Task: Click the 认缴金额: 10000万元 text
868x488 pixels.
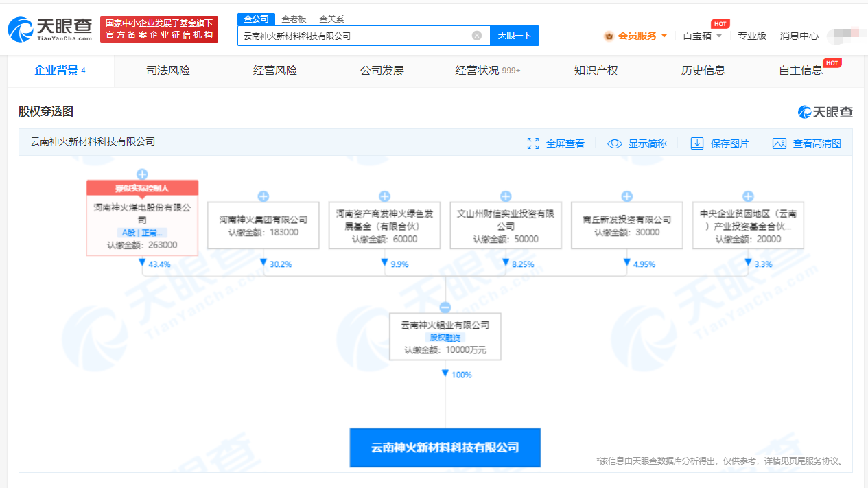Action: coord(445,350)
